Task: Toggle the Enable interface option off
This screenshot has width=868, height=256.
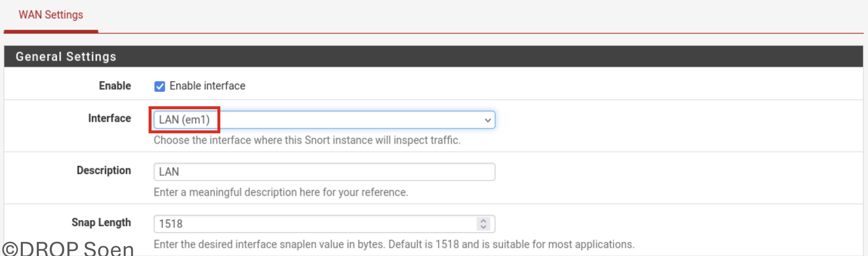Action: tap(159, 86)
